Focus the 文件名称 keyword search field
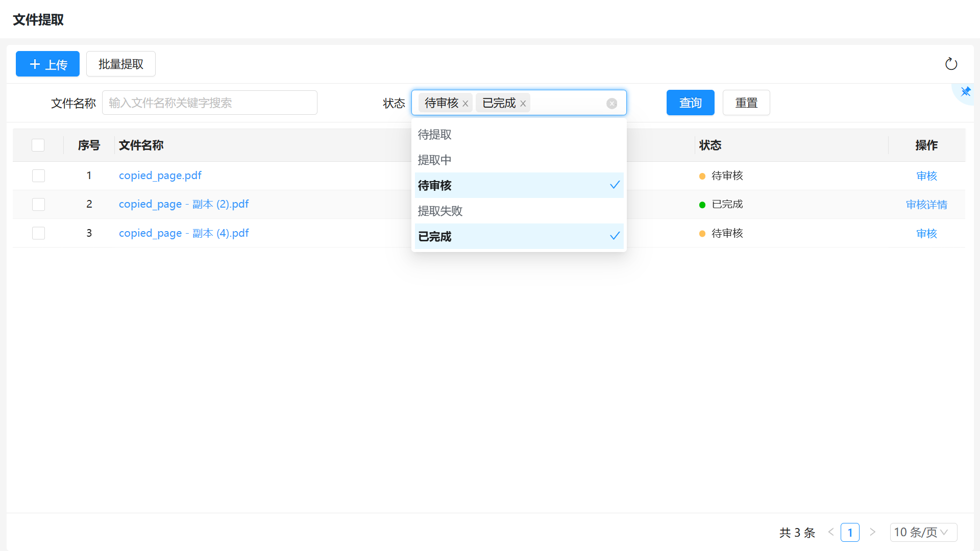 [x=209, y=103]
